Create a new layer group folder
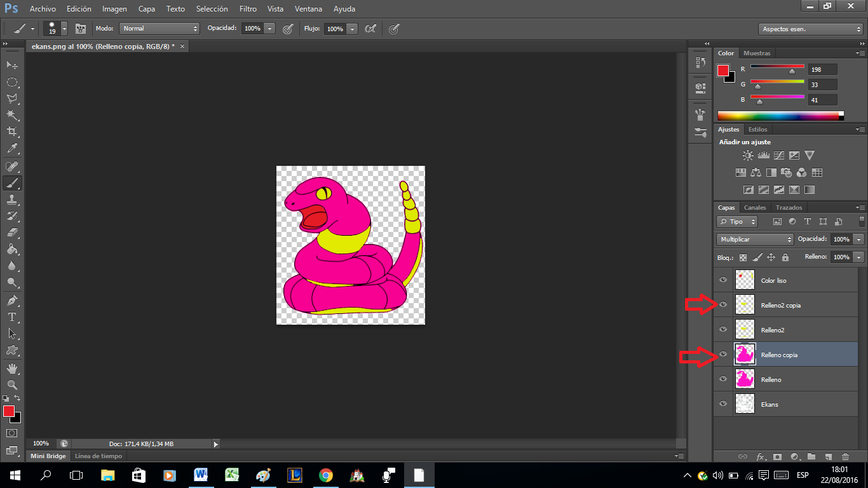Viewport: 868px width, 488px height. pyautogui.click(x=811, y=456)
